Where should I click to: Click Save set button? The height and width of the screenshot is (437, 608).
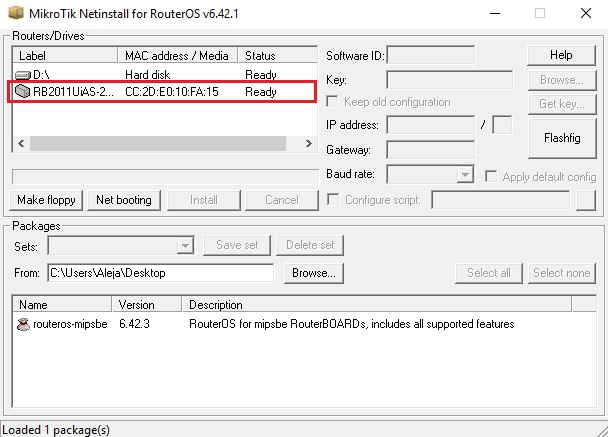(237, 245)
